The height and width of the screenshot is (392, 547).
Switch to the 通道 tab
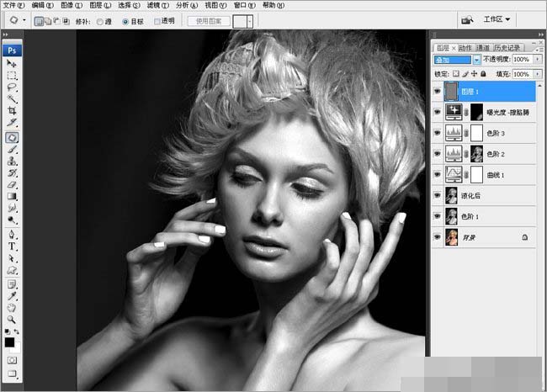click(482, 48)
